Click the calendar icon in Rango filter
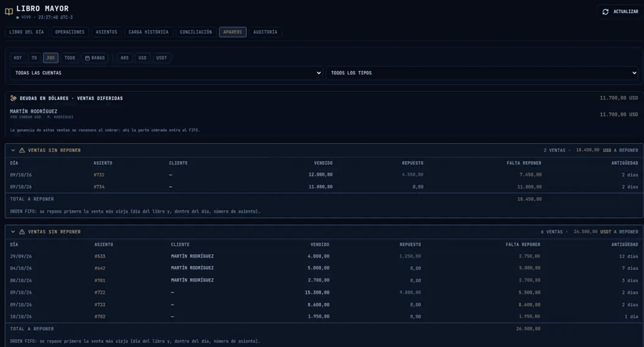 87,58
